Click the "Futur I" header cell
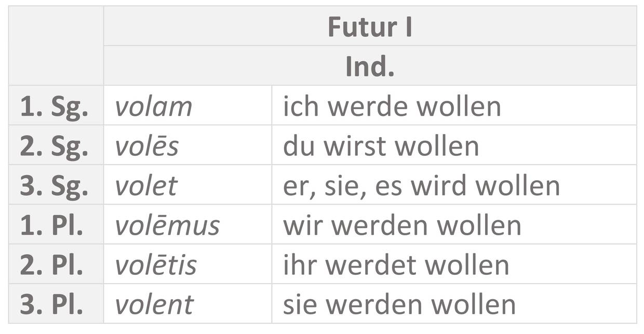Viewport: 644px width, 334px height. (370, 27)
